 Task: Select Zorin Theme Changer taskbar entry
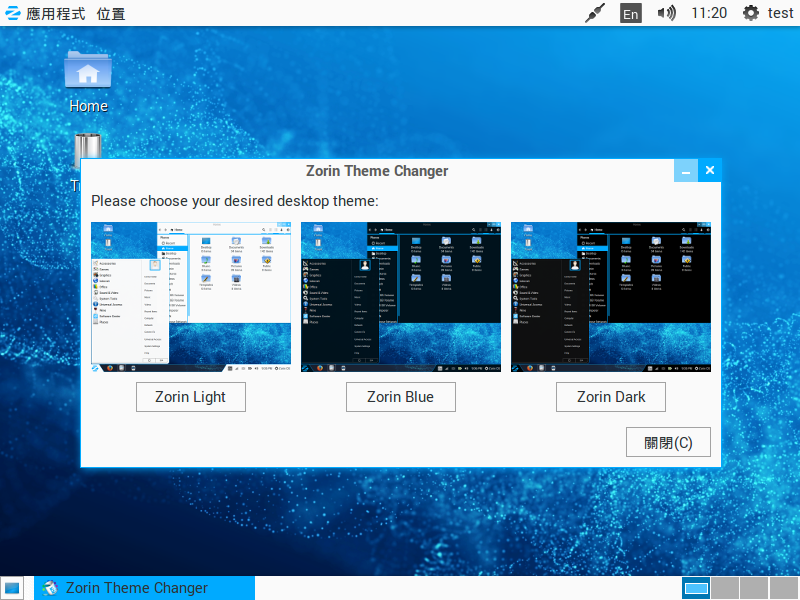click(x=144, y=588)
